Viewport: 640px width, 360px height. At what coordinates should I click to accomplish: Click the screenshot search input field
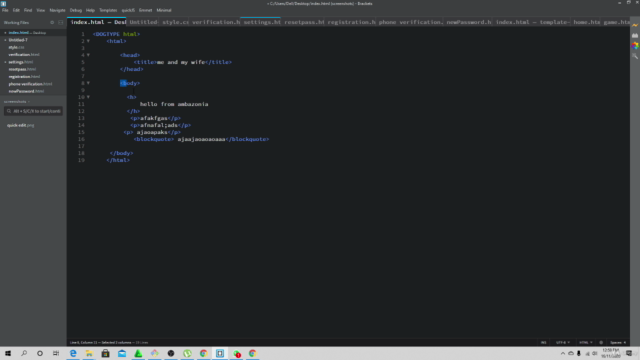tap(33, 111)
